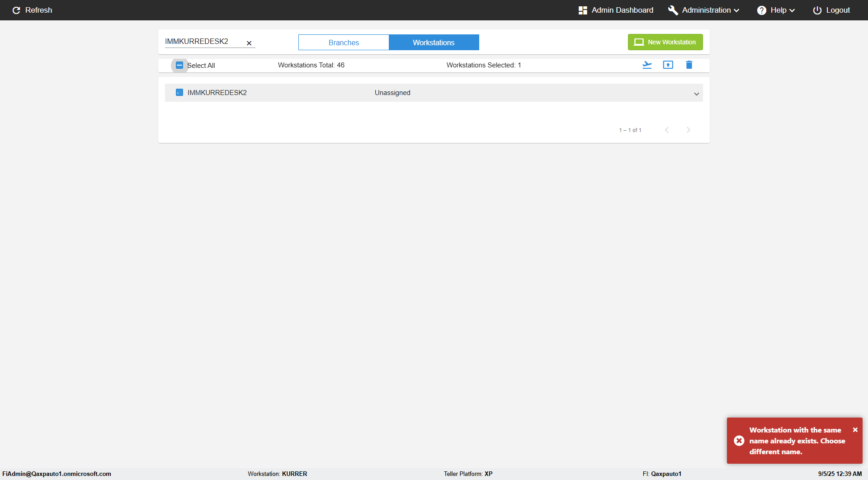
Task: Click the move workstations airplane icon
Action: click(x=647, y=65)
